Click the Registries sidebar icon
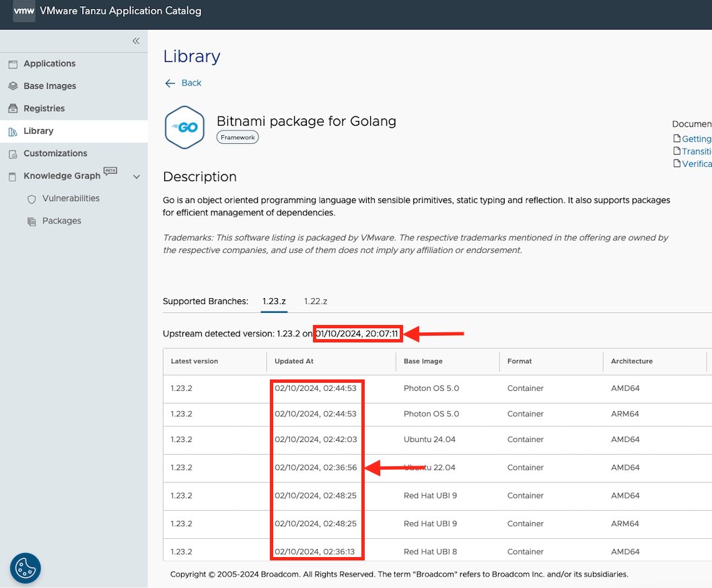Image resolution: width=712 pixels, height=588 pixels. [x=13, y=108]
